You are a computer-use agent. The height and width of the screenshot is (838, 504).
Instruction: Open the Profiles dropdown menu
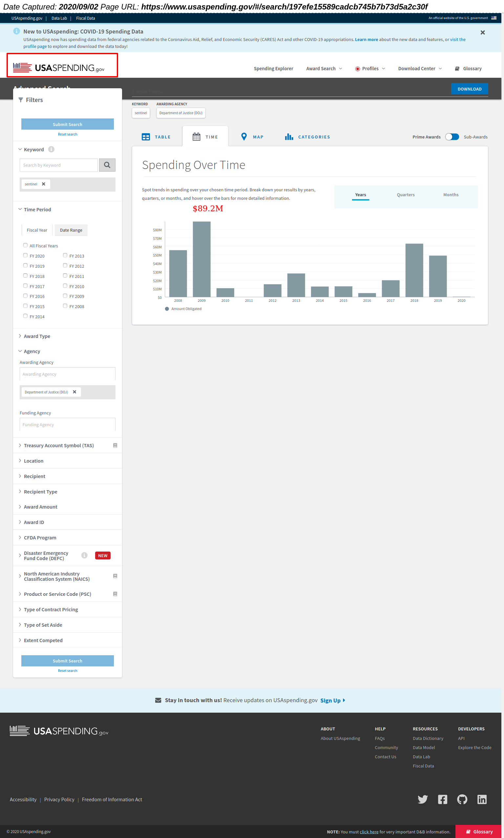(x=370, y=69)
